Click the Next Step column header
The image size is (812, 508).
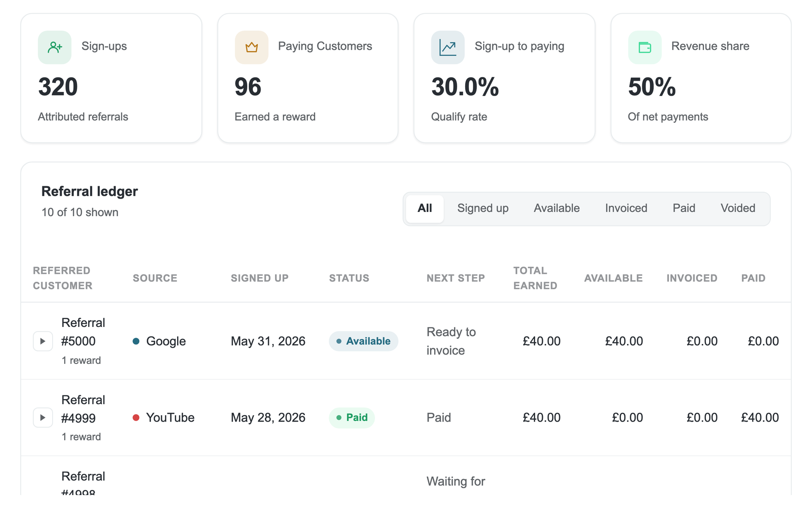click(456, 278)
